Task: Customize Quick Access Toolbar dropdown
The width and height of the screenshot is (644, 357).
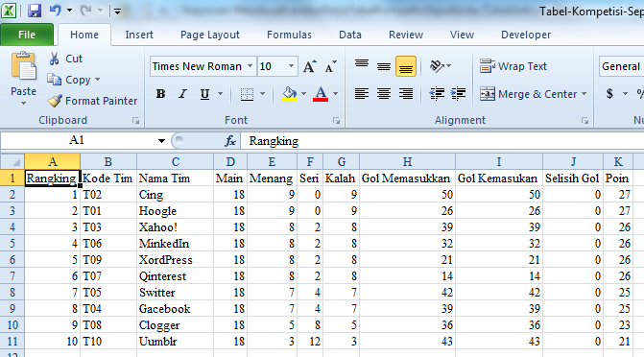Action: click(117, 12)
